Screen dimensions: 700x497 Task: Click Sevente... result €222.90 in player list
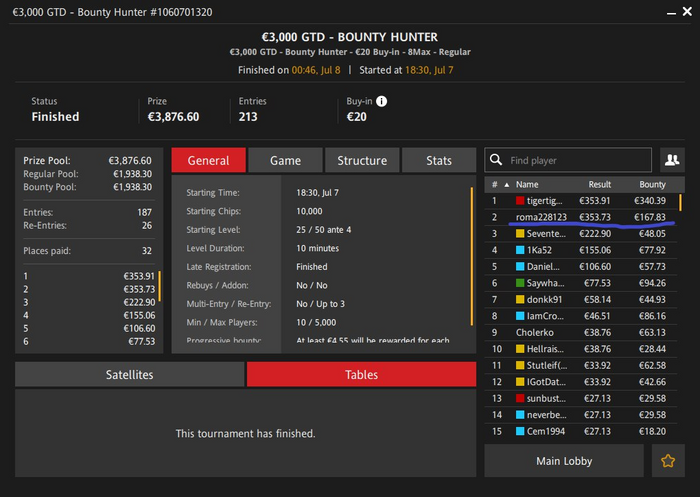tap(595, 234)
